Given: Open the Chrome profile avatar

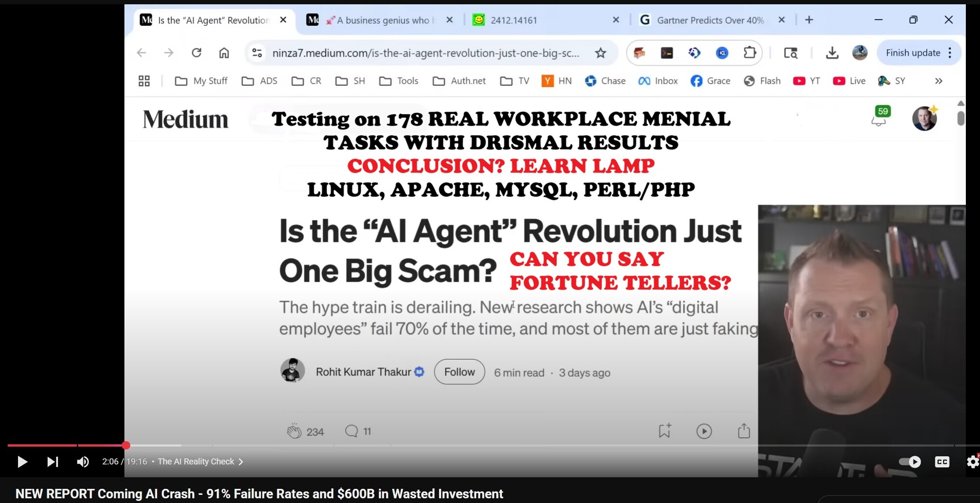Looking at the screenshot, I should coord(860,53).
